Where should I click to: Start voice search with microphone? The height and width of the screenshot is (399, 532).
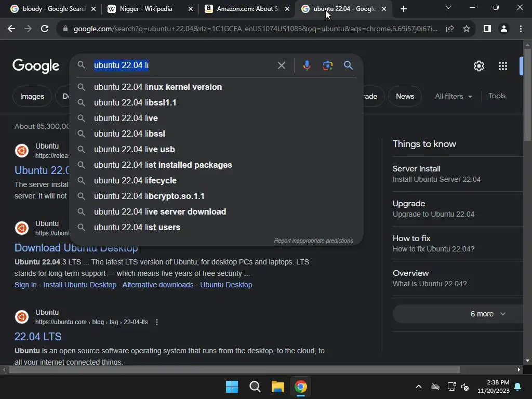pyautogui.click(x=307, y=65)
